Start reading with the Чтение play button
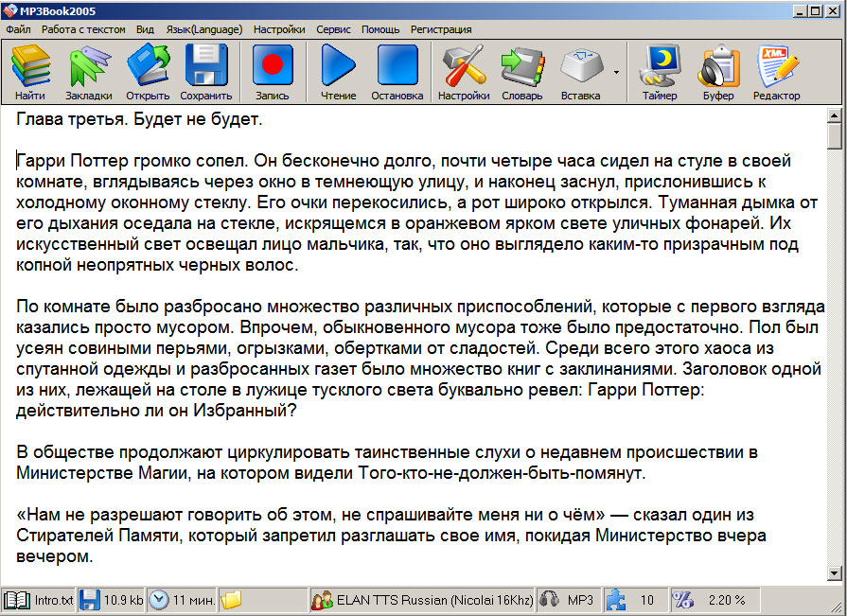This screenshot has height=616, width=847. (x=339, y=72)
